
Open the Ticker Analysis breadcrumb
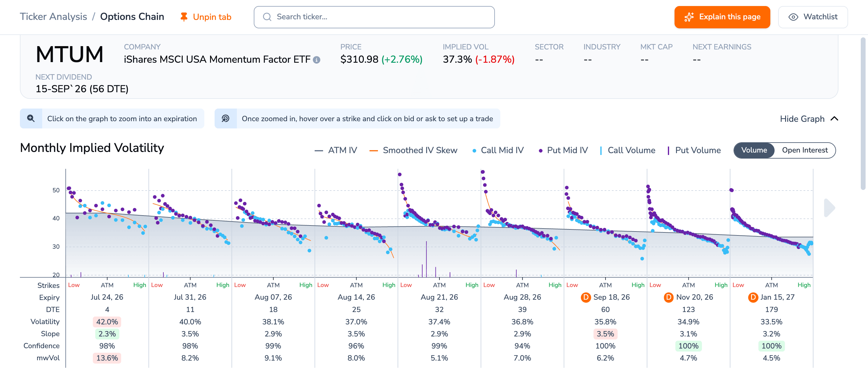pyautogui.click(x=53, y=17)
